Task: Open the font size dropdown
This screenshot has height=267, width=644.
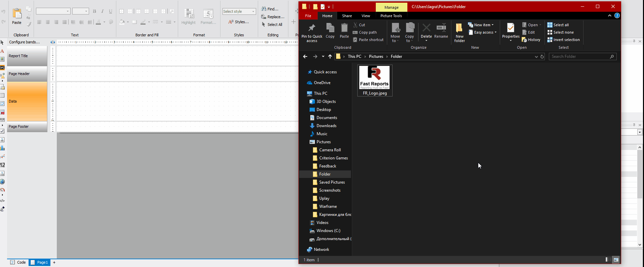Action: (86, 11)
